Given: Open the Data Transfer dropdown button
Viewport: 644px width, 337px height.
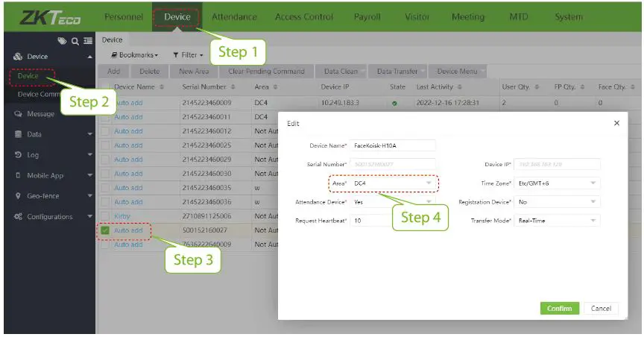Looking at the screenshot, I should [397, 71].
